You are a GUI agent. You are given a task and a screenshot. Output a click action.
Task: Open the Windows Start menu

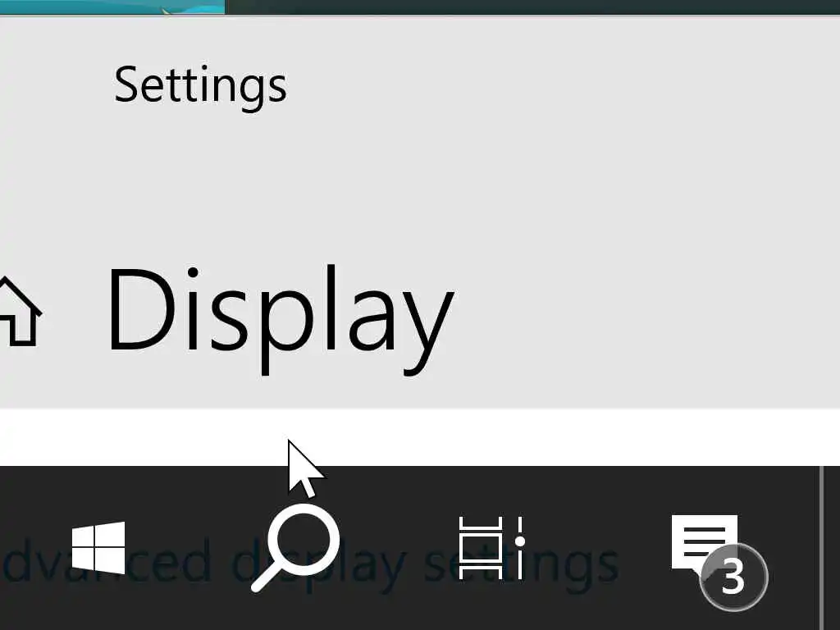point(98,548)
